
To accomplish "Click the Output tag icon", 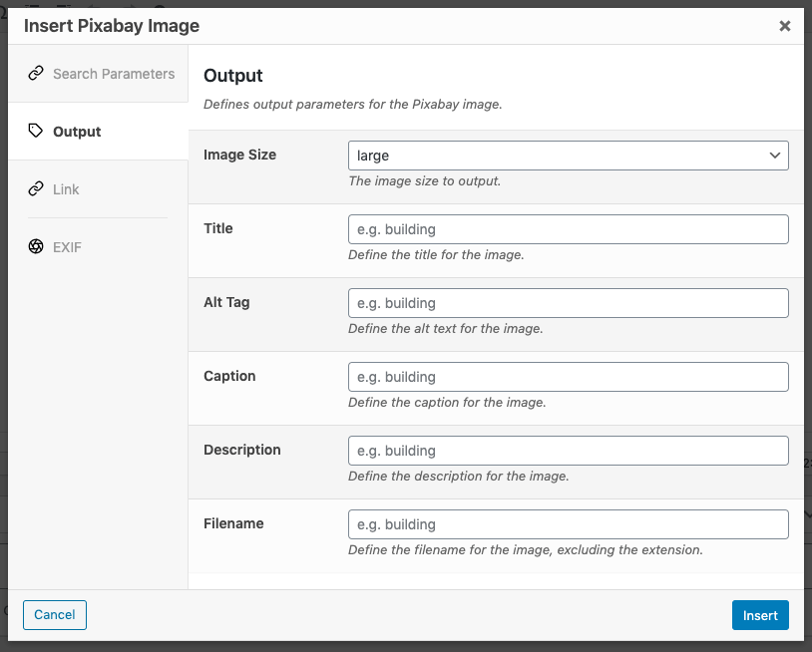I will pyautogui.click(x=36, y=131).
